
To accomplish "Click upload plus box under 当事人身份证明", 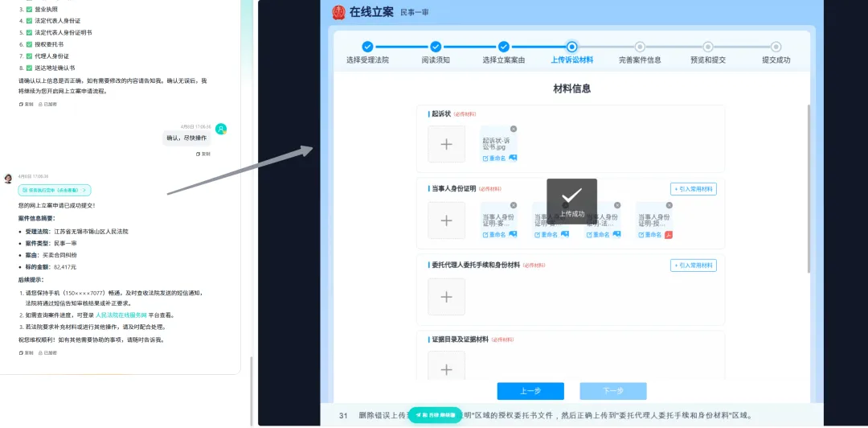I will point(446,220).
